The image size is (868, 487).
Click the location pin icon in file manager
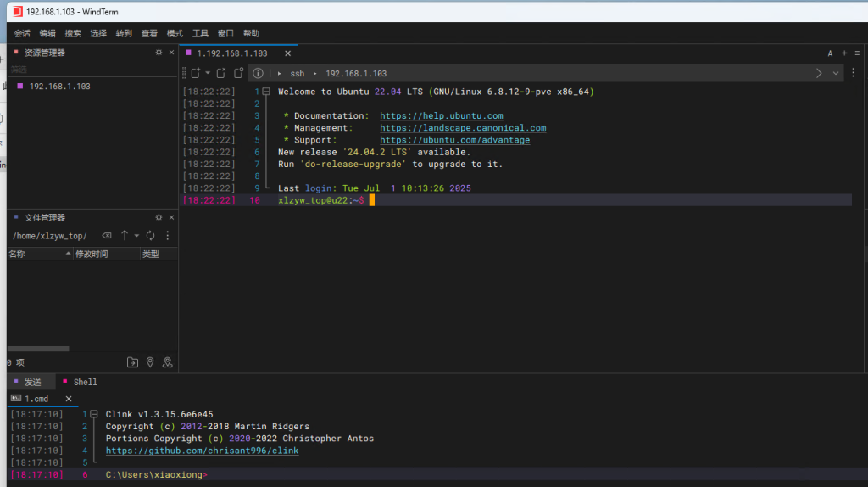tap(150, 362)
